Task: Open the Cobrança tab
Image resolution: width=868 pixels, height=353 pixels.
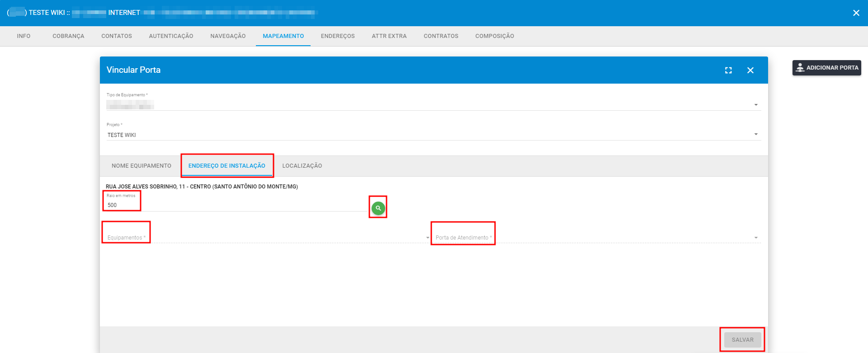Action: (x=68, y=36)
